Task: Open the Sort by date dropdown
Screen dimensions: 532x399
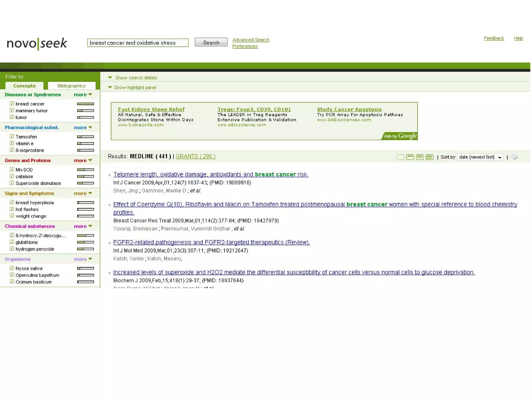Action: coord(480,157)
